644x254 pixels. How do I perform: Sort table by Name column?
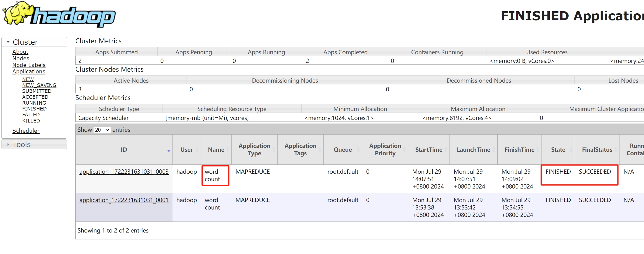[x=216, y=150]
